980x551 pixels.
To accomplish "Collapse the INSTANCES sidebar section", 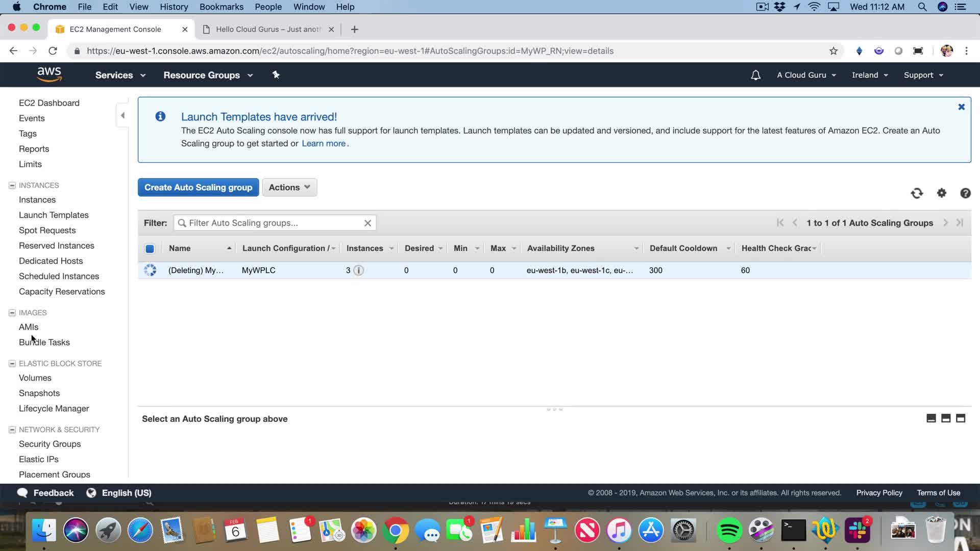I will (x=12, y=185).
